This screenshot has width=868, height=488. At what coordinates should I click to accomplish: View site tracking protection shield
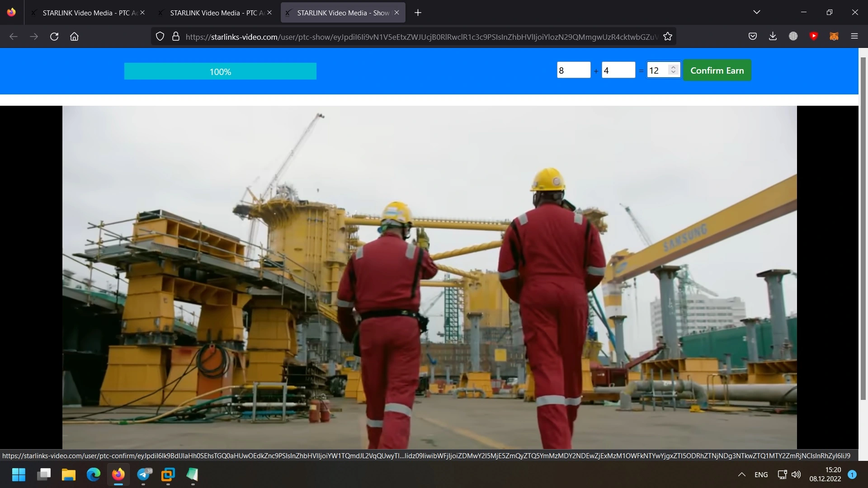click(x=160, y=37)
